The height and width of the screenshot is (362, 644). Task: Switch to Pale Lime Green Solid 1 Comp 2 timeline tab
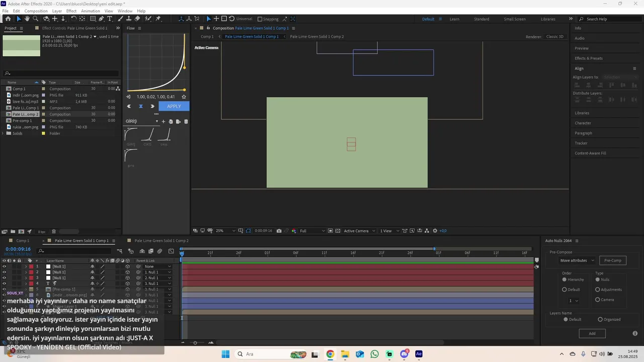pos(162,241)
